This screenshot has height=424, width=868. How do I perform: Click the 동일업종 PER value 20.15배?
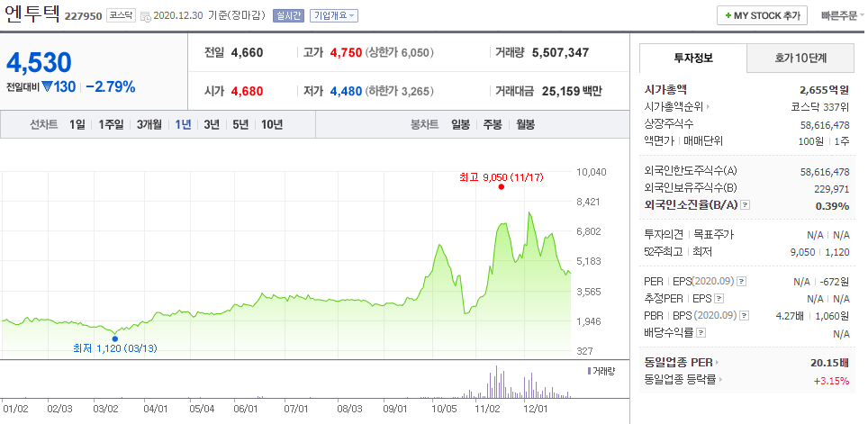[x=829, y=363]
